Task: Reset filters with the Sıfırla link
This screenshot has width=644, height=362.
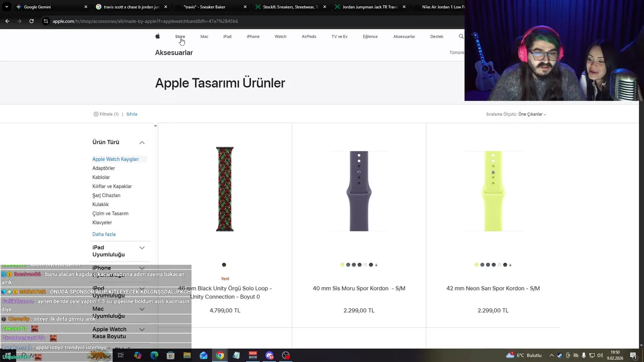Action: 132,114
